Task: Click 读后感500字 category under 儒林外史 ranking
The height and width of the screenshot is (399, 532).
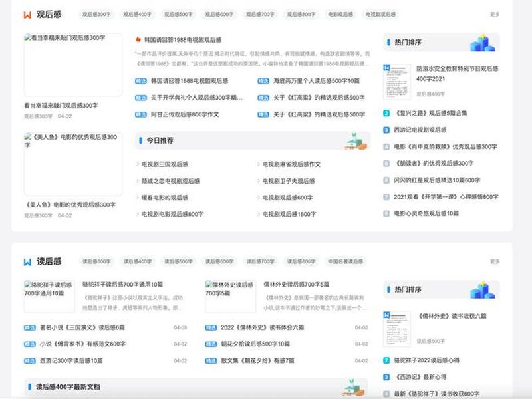Action: point(430,341)
